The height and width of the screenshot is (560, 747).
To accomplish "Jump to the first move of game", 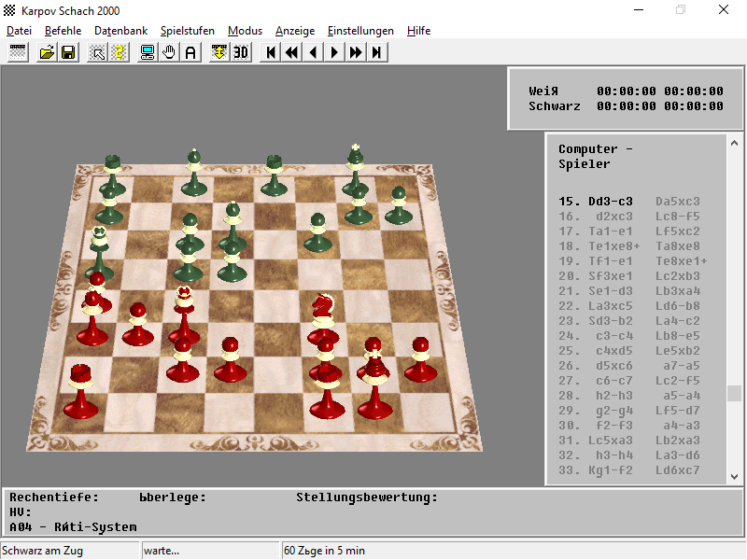I will point(271,52).
